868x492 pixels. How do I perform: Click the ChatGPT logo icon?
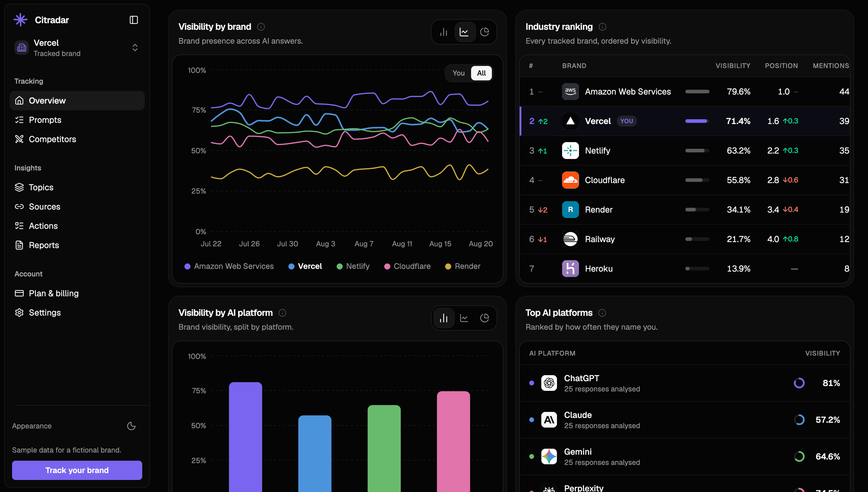[549, 383]
